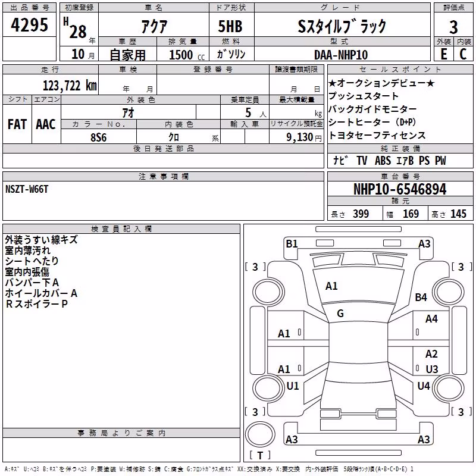
Task: Select exterior color アオ
Action: 128,112
